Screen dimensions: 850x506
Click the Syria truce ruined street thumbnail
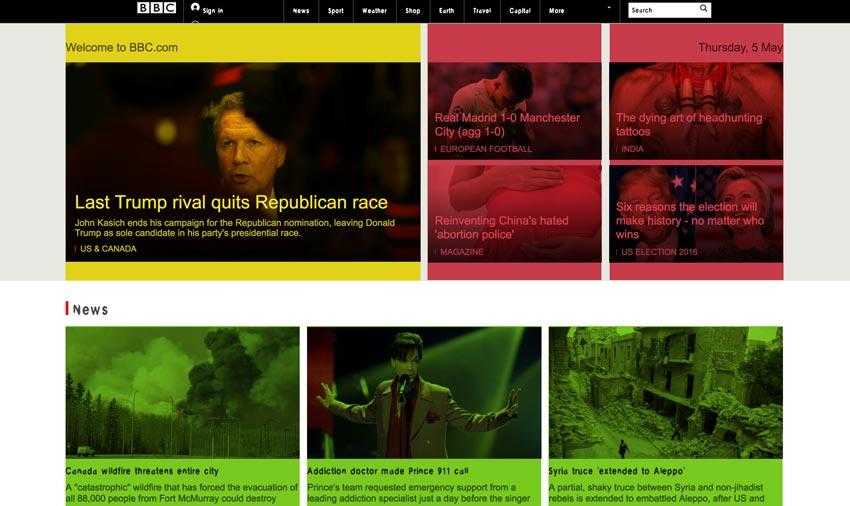(x=665, y=392)
